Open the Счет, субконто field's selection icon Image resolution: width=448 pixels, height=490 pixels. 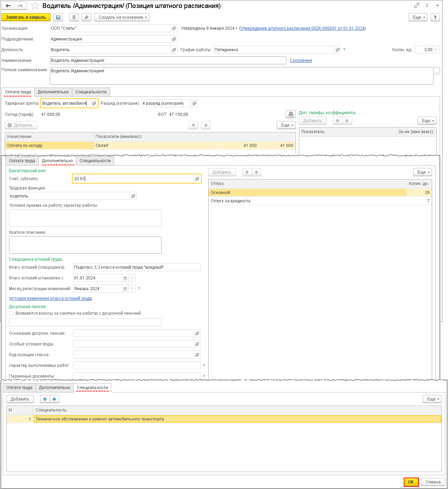[x=197, y=179]
